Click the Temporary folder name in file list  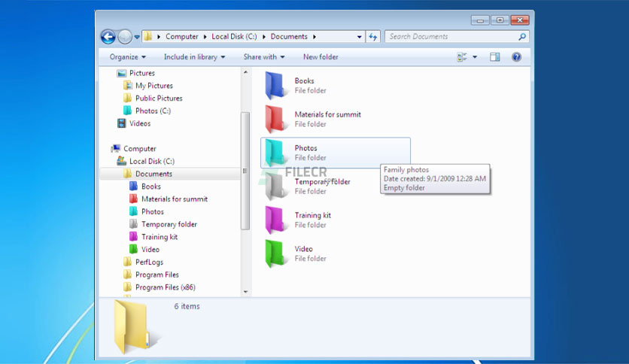pos(322,181)
